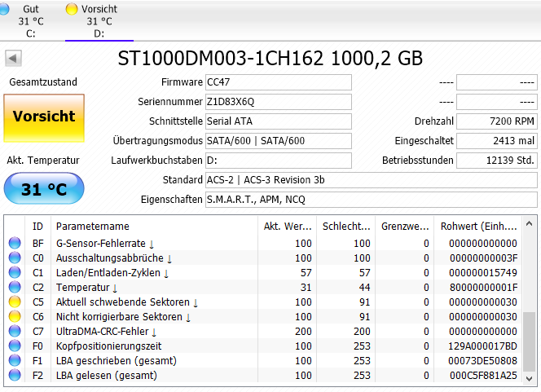Click the yellow Vorsicht status icon for D:
This screenshot has height=392, width=541.
tap(72, 9)
